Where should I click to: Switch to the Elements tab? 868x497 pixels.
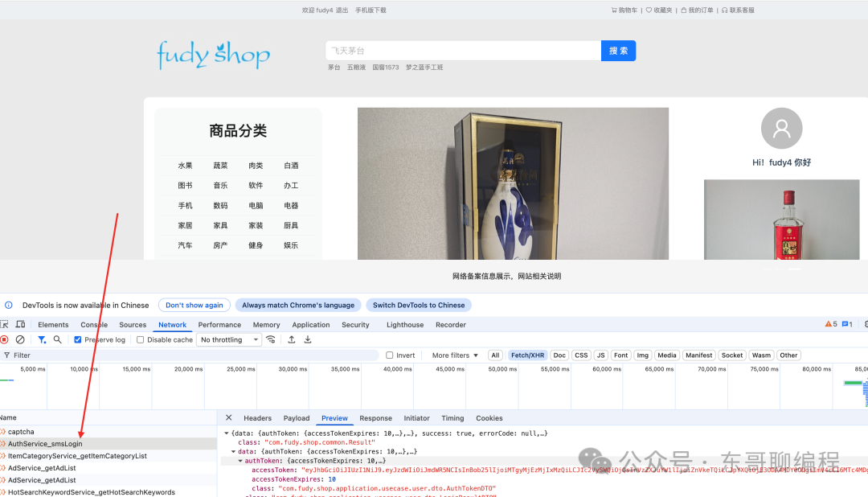pos(53,325)
